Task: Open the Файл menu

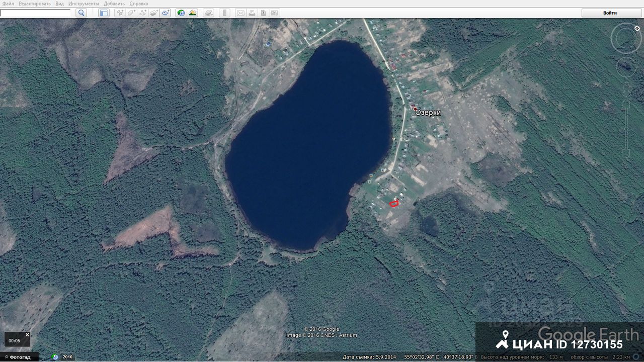Action: (8, 4)
